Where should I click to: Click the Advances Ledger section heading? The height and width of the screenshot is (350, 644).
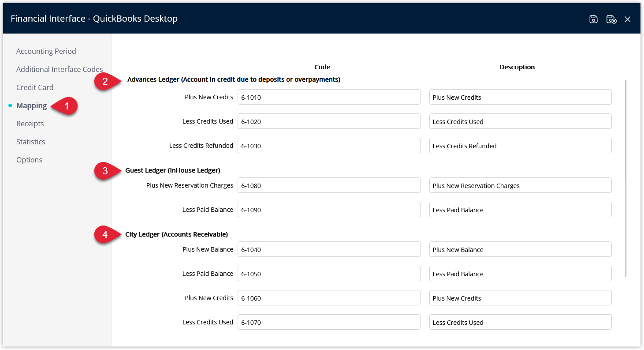coord(234,79)
